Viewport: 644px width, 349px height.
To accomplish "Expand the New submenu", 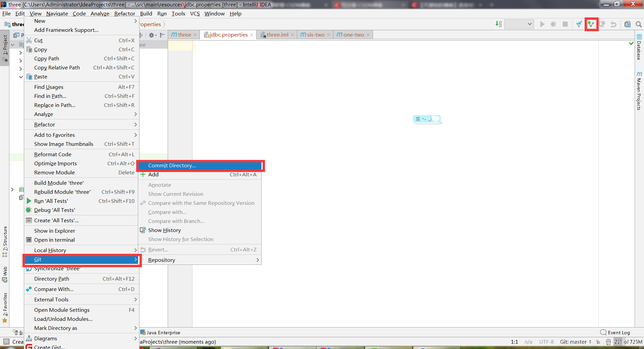I will click(82, 21).
